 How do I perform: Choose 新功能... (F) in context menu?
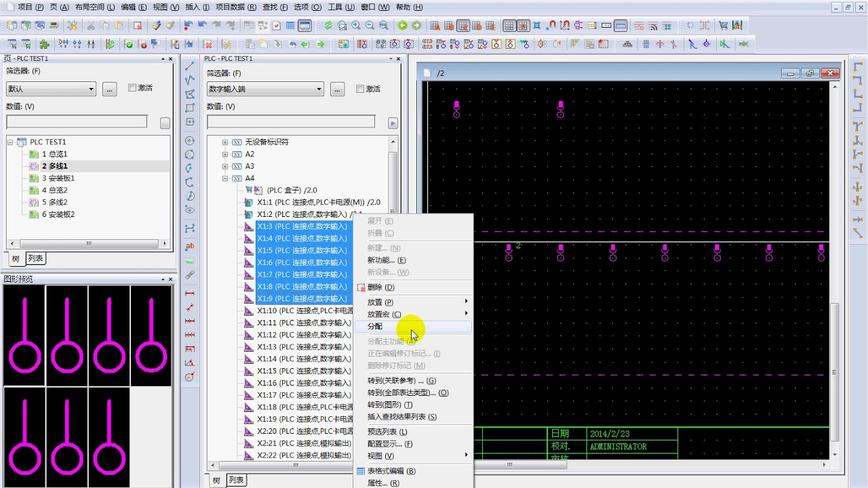pyautogui.click(x=412, y=260)
